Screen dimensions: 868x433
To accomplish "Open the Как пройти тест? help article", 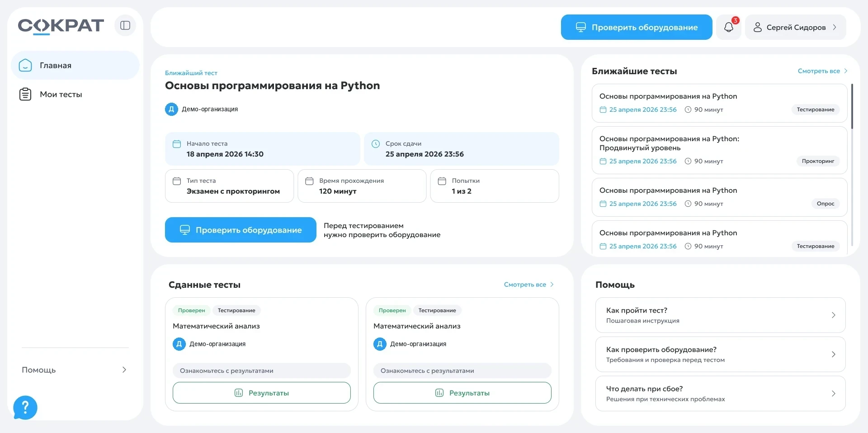I will (x=720, y=315).
